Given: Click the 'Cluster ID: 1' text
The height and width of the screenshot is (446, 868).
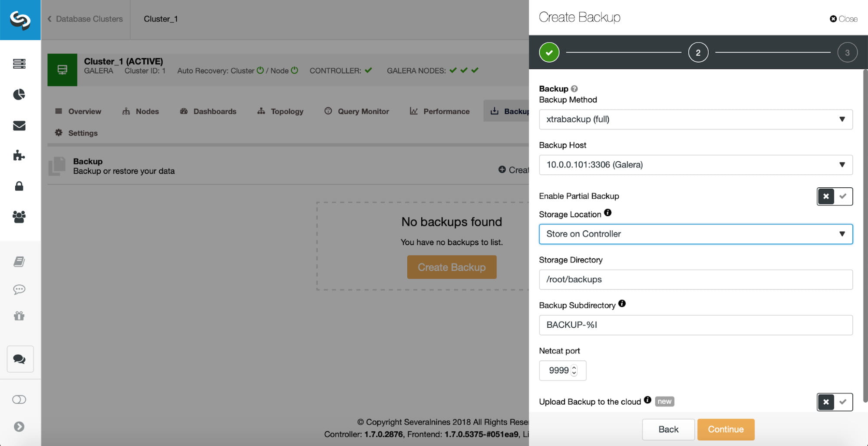Looking at the screenshot, I should click(145, 70).
